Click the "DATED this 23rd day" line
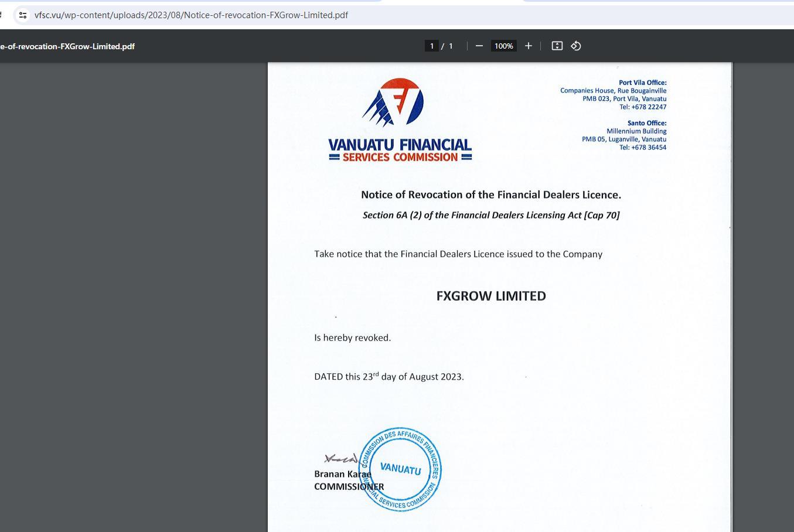The image size is (794, 532). coord(389,377)
